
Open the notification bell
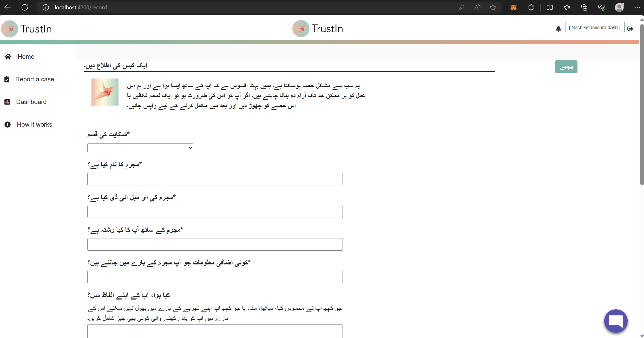[558, 28]
